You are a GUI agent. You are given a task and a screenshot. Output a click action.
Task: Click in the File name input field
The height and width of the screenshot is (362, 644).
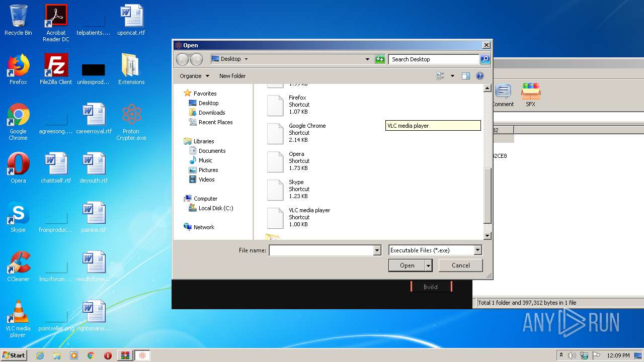tap(321, 250)
